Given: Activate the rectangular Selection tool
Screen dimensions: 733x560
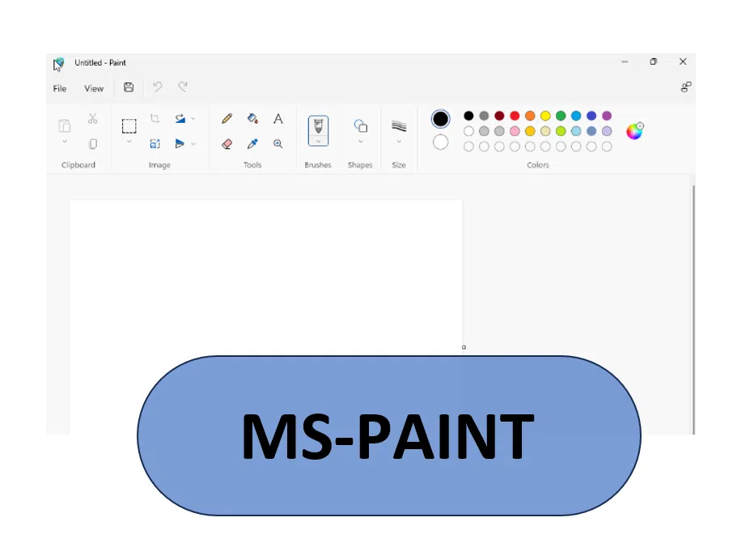Looking at the screenshot, I should pyautogui.click(x=129, y=125).
